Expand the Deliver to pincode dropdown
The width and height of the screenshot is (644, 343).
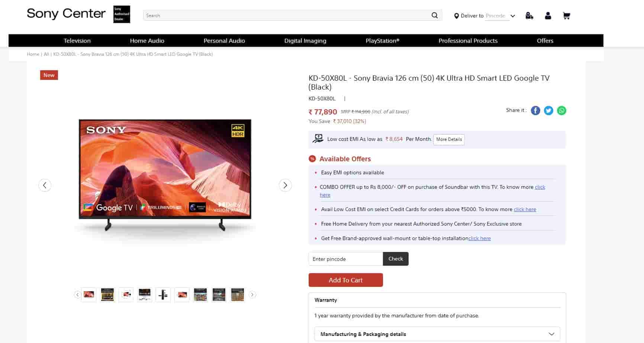[513, 16]
